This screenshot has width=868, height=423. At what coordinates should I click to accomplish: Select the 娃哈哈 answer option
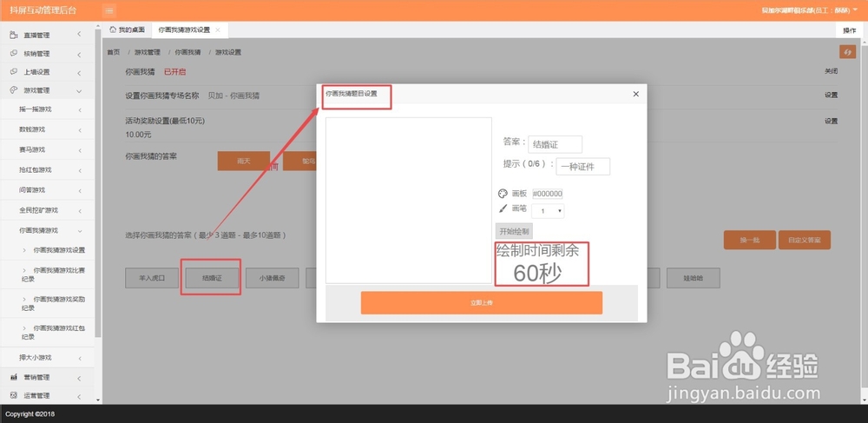tap(693, 279)
